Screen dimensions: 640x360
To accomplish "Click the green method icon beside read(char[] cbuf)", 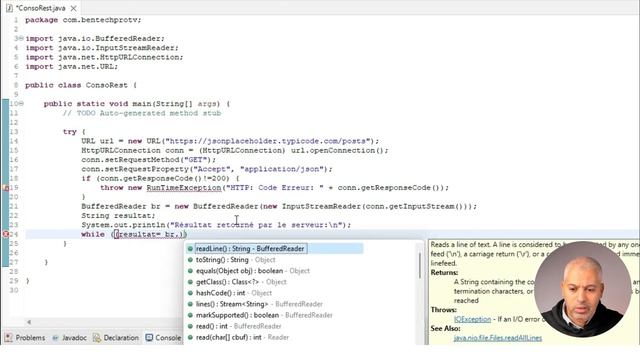I will coord(190,337).
